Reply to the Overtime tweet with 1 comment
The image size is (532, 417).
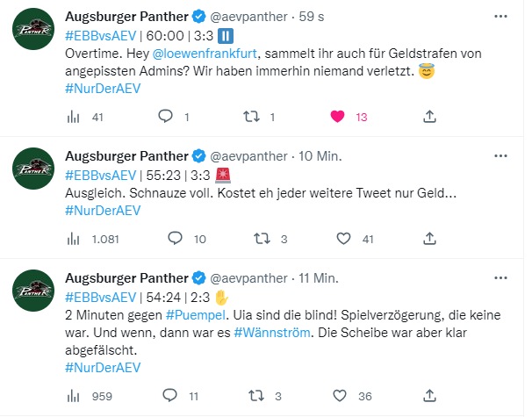pos(166,117)
